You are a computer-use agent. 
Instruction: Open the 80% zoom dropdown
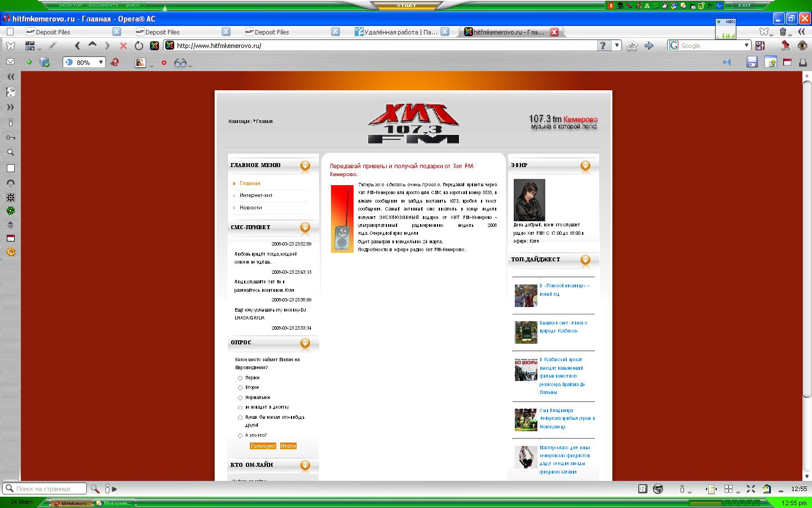(x=101, y=63)
